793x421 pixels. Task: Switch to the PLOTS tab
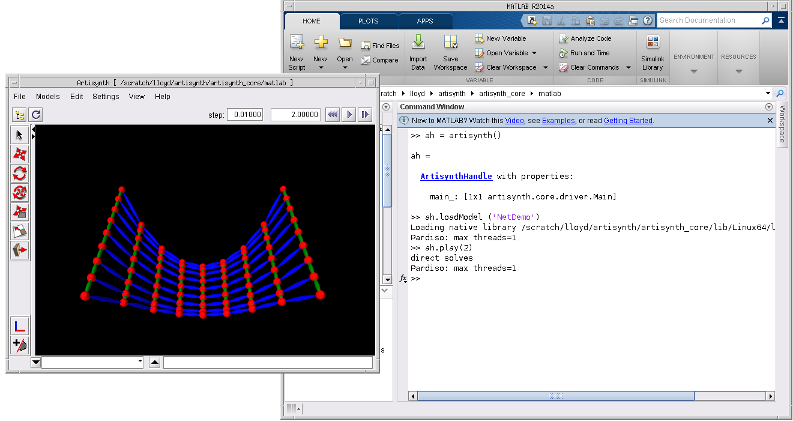point(367,20)
